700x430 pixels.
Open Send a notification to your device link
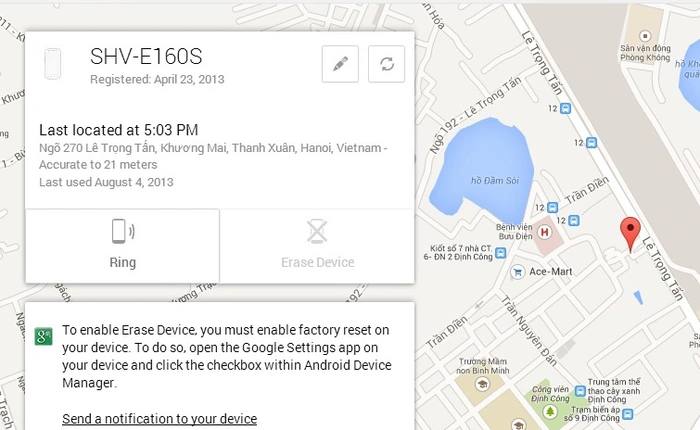point(159,418)
